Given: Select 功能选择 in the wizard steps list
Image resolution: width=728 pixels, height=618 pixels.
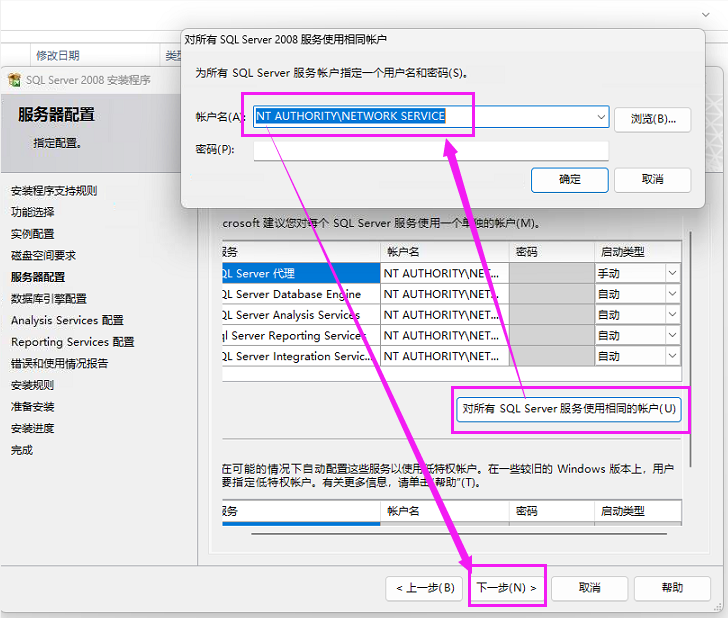Looking at the screenshot, I should [x=32, y=212].
